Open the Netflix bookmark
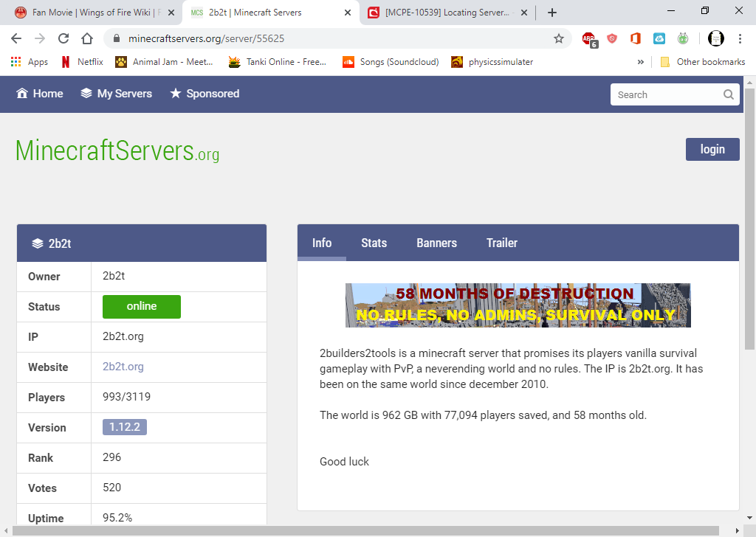The width and height of the screenshot is (756, 537). point(83,62)
